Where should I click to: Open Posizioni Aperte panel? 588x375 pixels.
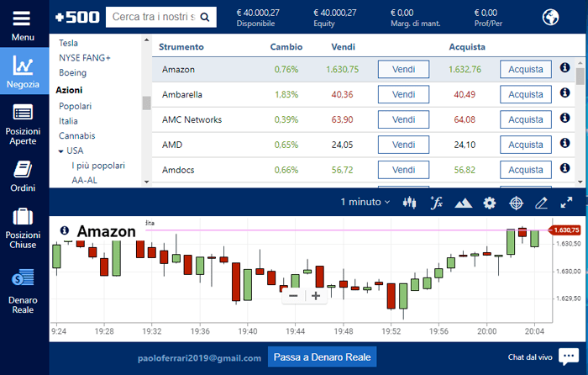23,124
